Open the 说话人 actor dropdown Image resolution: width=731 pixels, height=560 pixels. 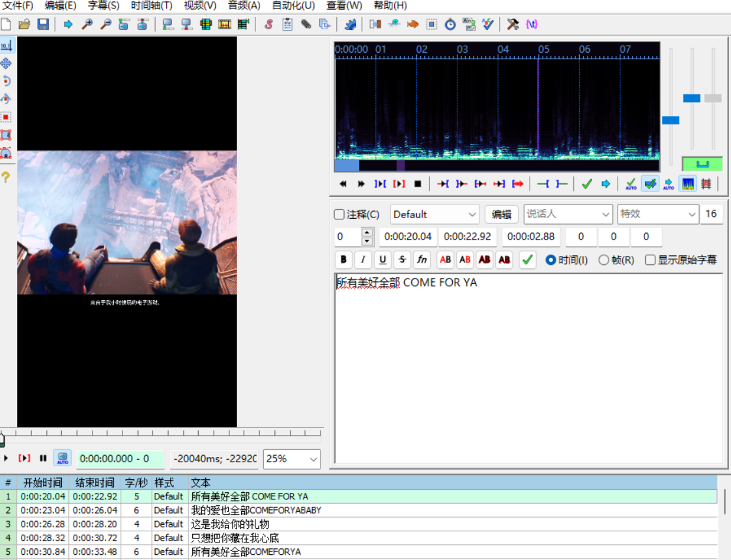click(x=568, y=214)
